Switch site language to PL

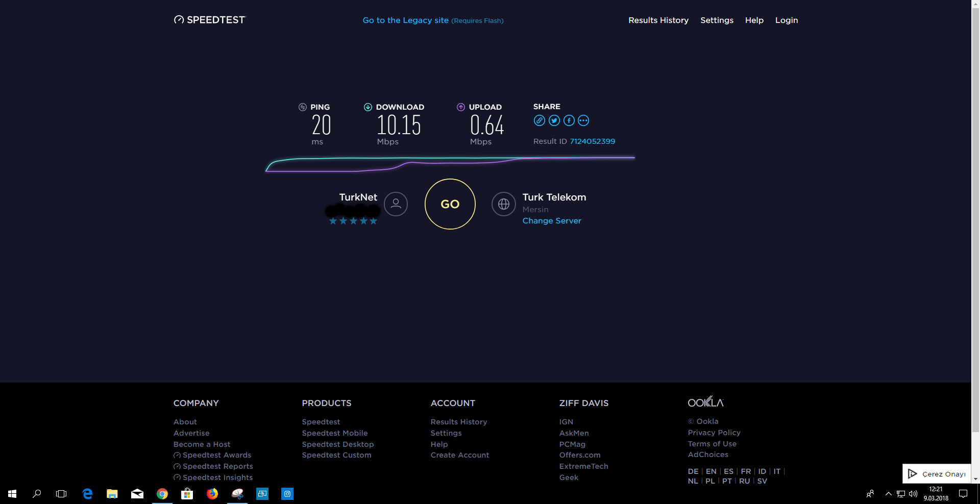710,481
